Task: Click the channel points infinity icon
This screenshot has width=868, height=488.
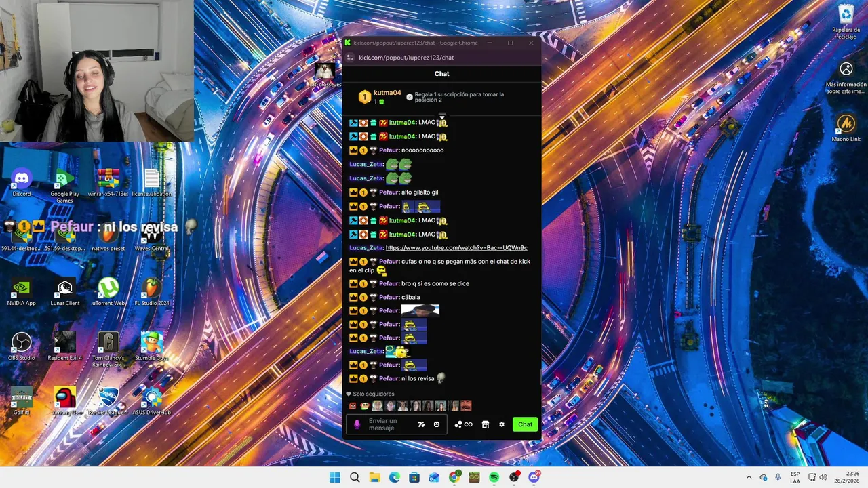Action: click(465, 424)
